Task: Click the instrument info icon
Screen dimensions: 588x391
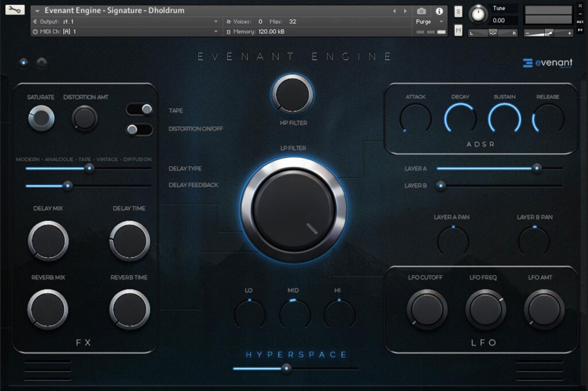Action: (x=439, y=11)
